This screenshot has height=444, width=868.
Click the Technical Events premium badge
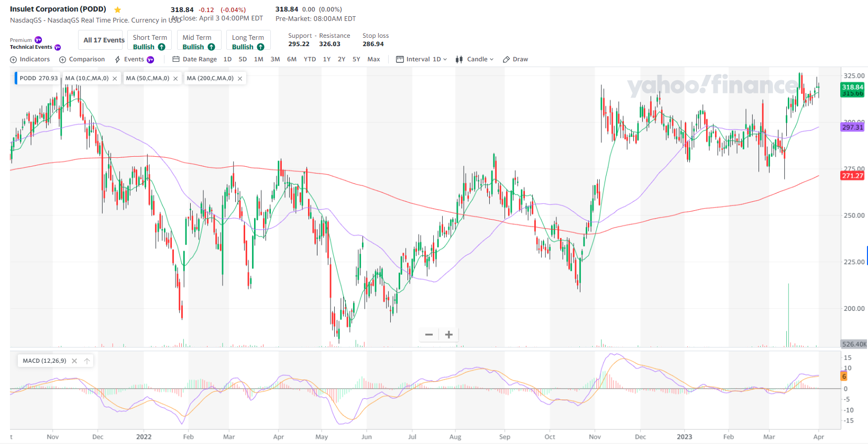tap(58, 47)
